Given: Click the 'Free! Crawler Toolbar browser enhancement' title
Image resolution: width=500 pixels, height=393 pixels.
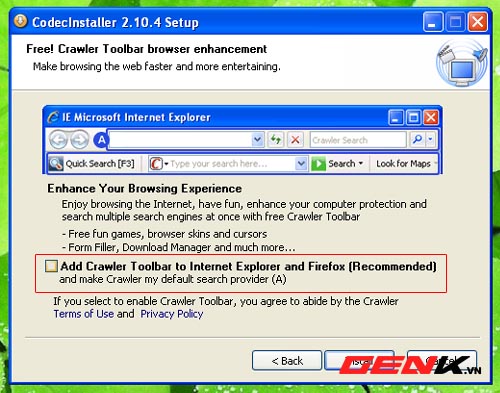Looking at the screenshot, I should coord(146,49).
